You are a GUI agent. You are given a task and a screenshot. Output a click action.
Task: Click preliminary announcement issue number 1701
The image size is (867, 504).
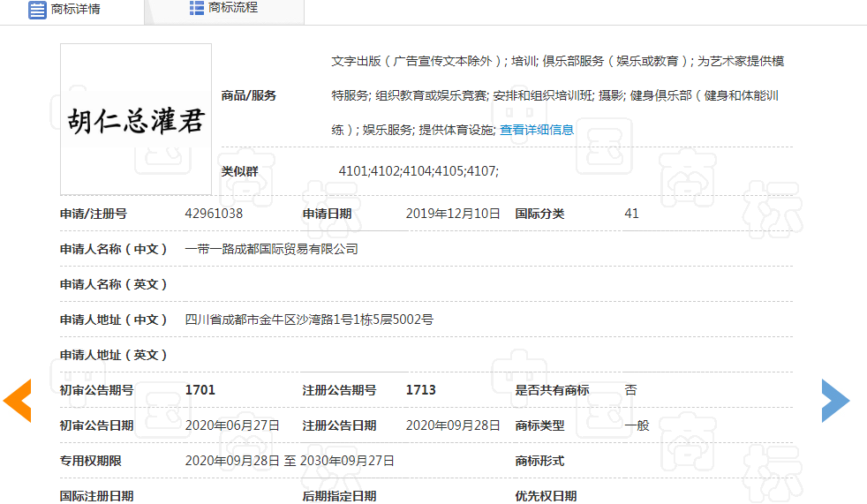200,390
